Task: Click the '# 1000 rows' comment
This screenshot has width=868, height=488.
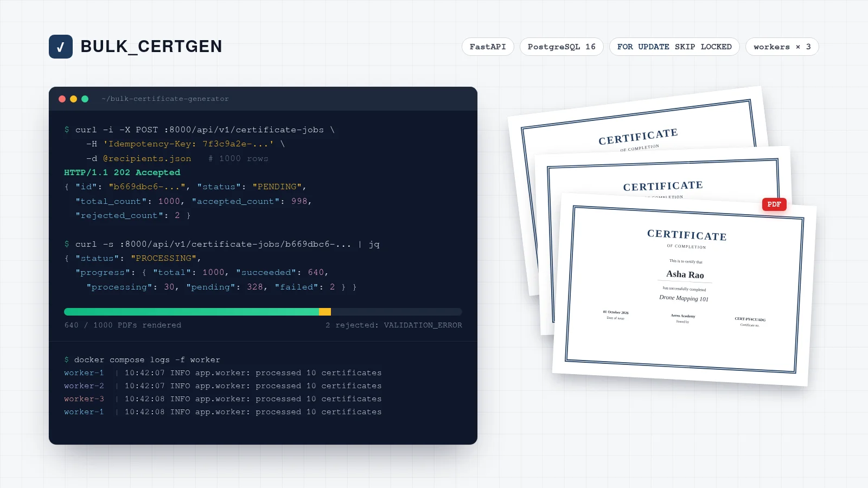Action: [x=238, y=158]
